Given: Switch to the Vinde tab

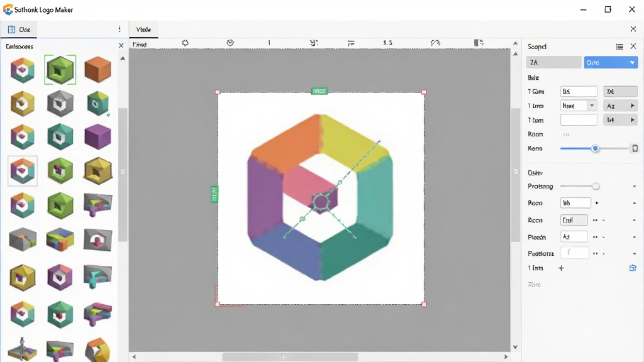Looking at the screenshot, I should [143, 30].
